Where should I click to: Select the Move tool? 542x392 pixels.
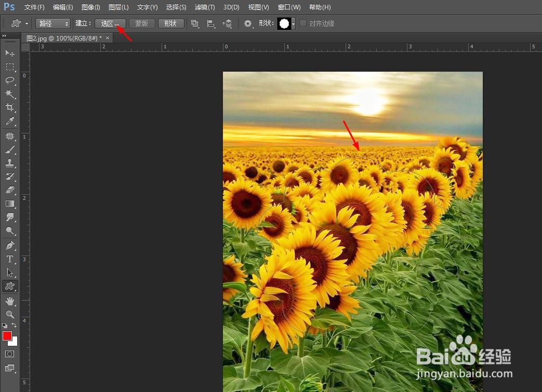click(x=10, y=53)
